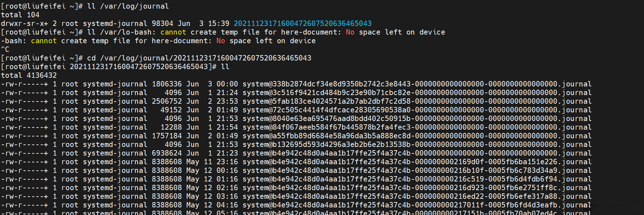
Task: Select journal file starting with system@338b2874
Action: [416, 84]
